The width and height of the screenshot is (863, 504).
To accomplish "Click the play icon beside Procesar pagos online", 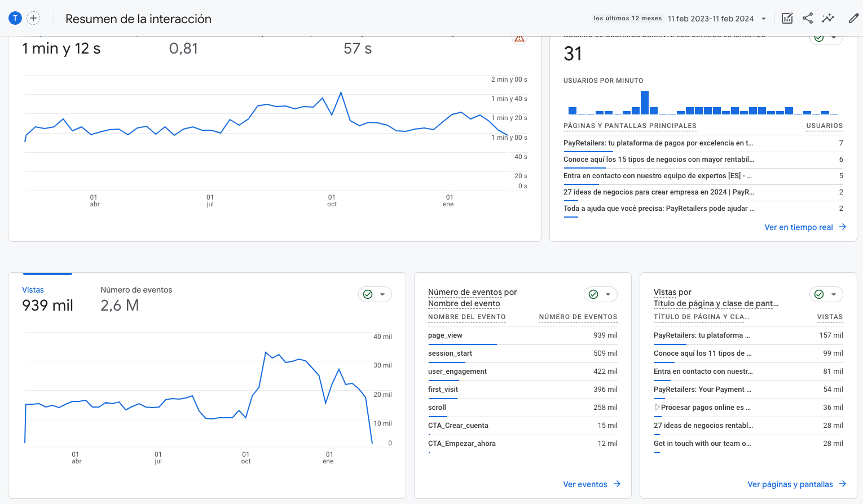I will click(x=657, y=407).
